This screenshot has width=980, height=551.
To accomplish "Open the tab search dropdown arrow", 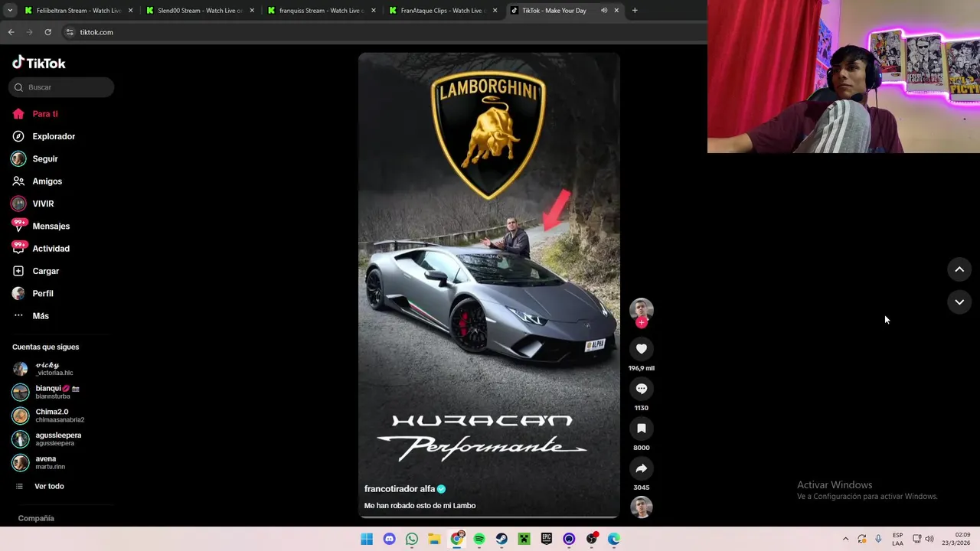I will point(10,11).
